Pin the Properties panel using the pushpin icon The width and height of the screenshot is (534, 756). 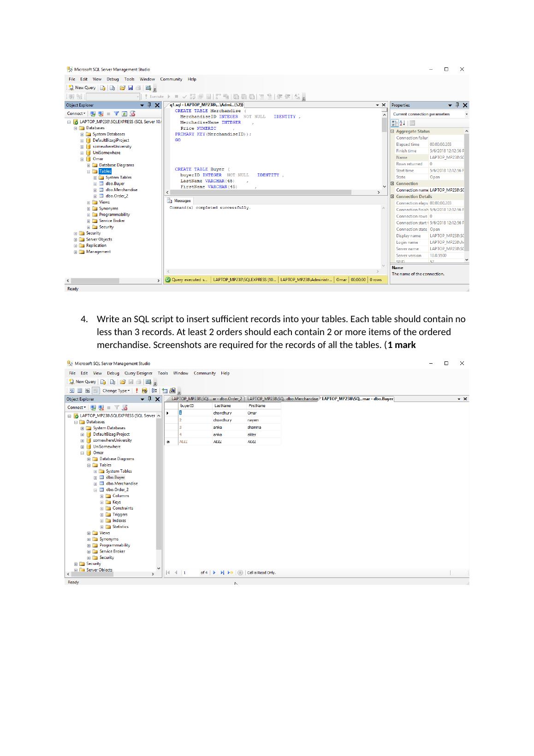click(457, 105)
